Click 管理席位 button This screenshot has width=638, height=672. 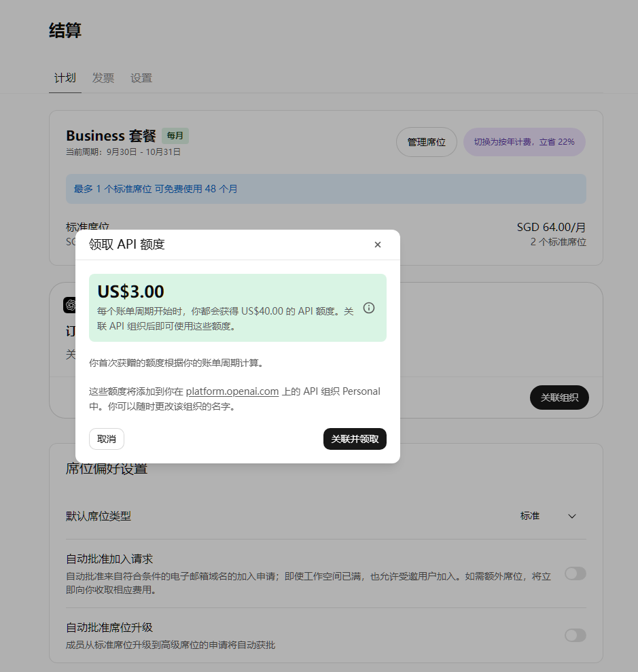pyautogui.click(x=426, y=142)
